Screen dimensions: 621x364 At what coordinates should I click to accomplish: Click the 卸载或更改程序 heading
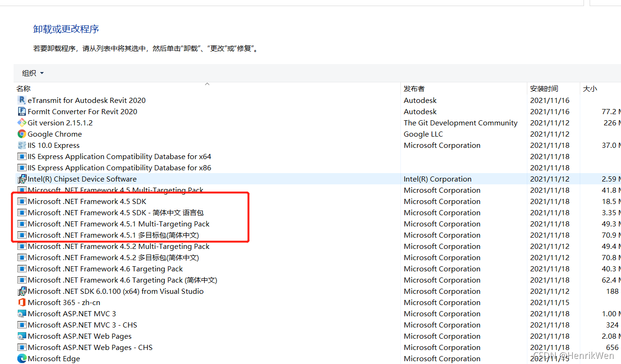pos(66,29)
